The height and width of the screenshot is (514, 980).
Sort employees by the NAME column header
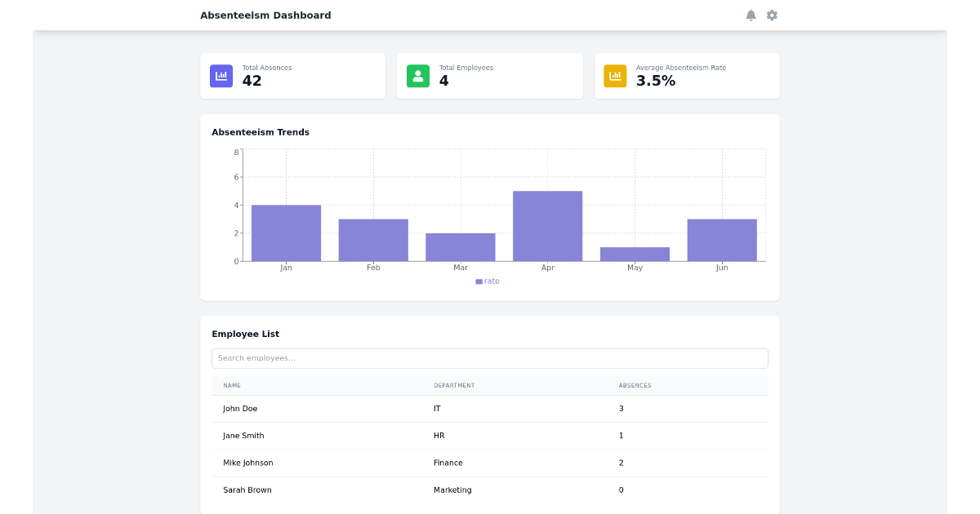(x=232, y=385)
